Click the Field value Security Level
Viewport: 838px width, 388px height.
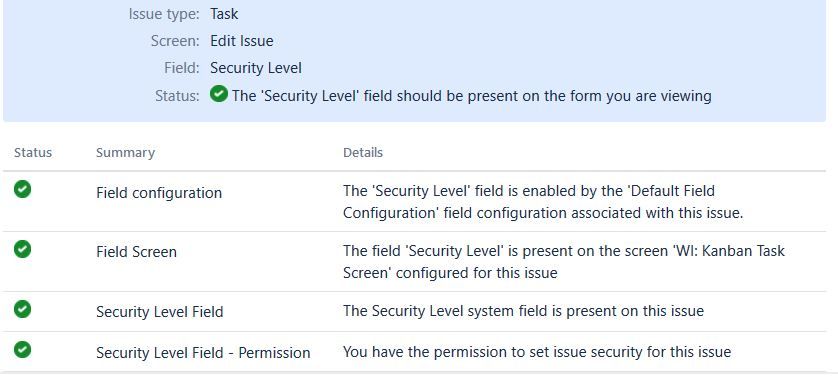[256, 68]
